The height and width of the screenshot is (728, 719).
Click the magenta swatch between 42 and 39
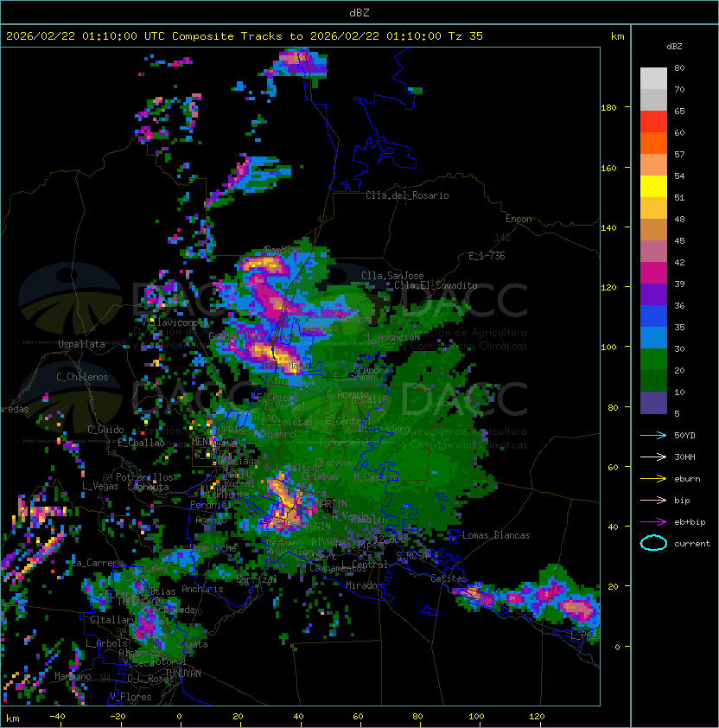pos(653,273)
